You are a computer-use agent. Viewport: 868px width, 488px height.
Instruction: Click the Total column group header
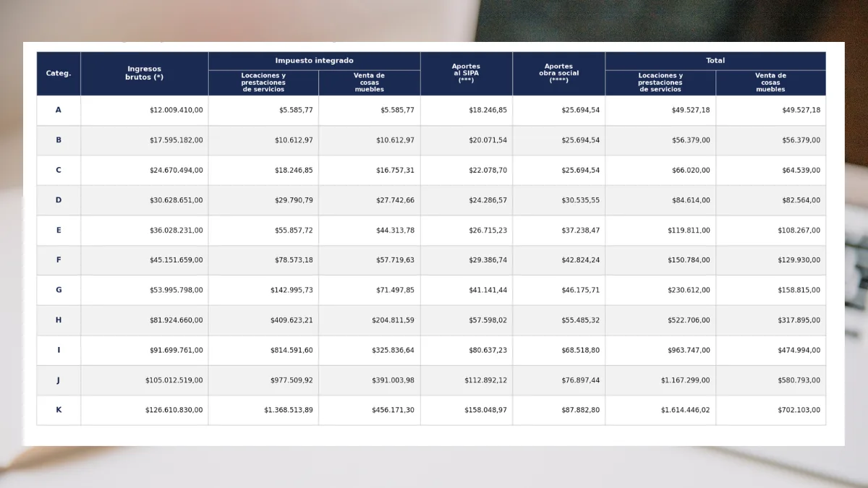click(715, 61)
